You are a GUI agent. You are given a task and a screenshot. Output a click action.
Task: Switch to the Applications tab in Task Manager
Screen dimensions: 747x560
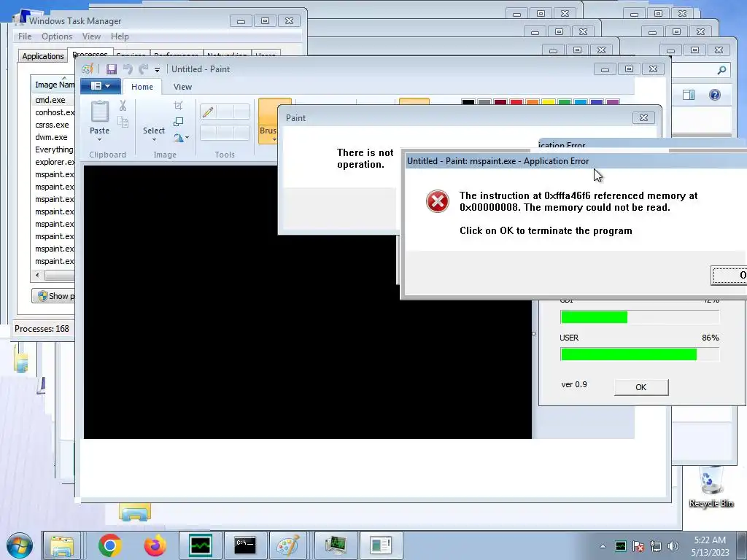pos(43,56)
